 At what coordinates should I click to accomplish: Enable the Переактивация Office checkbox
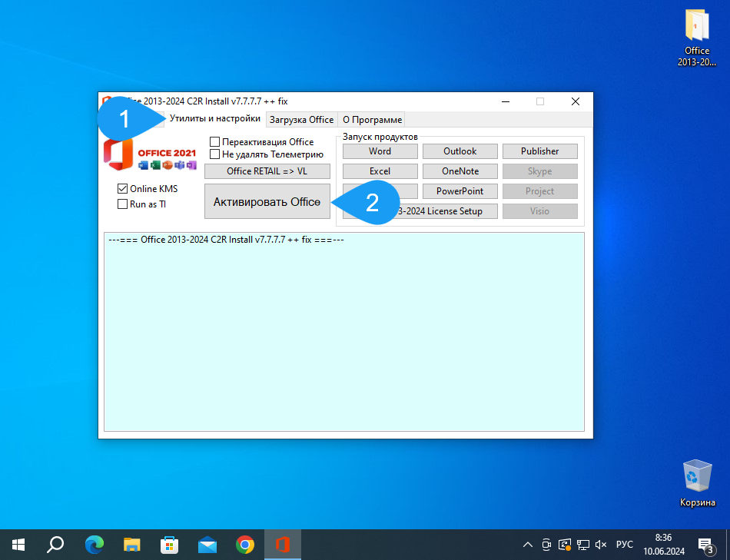coord(215,142)
